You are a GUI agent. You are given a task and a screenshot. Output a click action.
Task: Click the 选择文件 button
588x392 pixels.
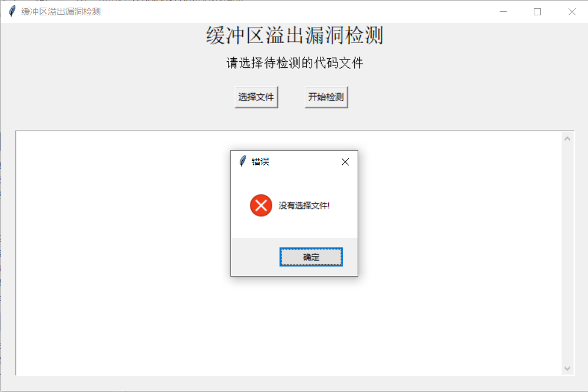tap(256, 97)
